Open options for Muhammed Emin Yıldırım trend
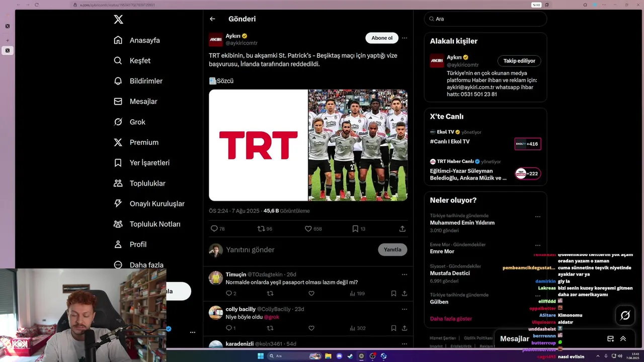 (x=538, y=217)
